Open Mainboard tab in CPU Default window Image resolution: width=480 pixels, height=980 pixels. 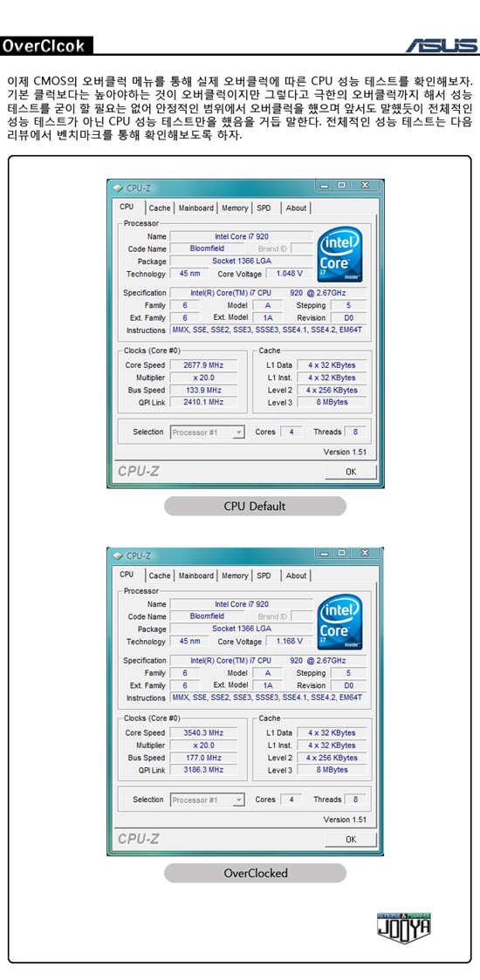pyautogui.click(x=195, y=208)
